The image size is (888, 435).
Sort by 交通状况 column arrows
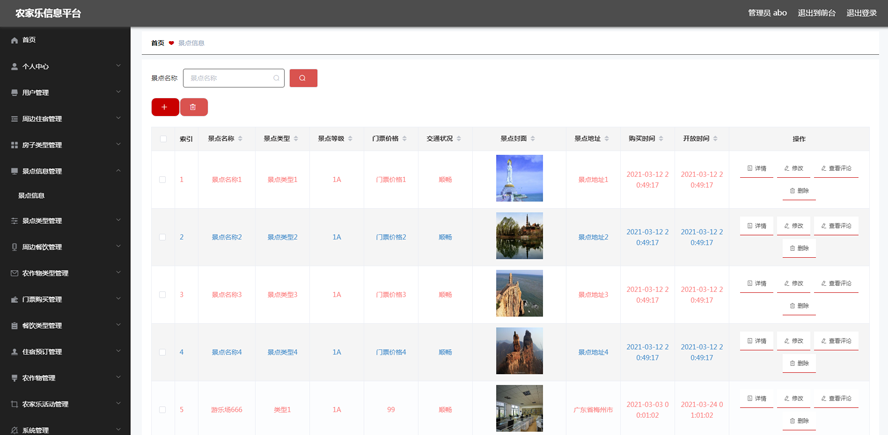[x=459, y=139]
